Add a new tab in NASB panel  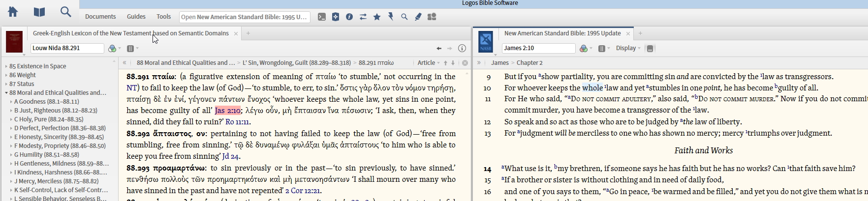click(x=640, y=33)
